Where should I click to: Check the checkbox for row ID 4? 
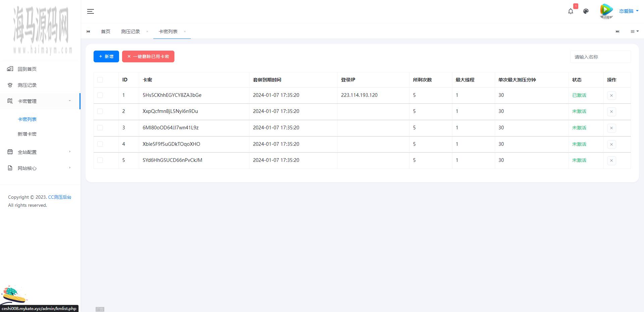(100, 144)
